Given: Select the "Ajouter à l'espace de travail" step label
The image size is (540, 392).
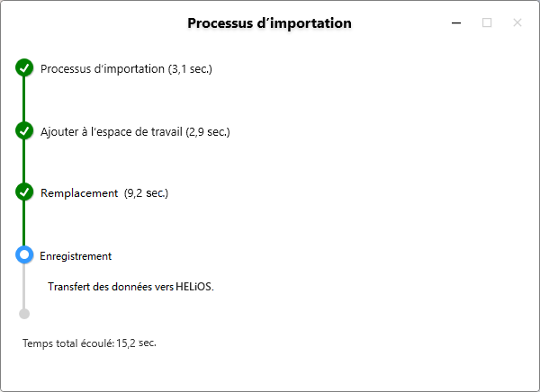Looking at the screenshot, I should 135,131.
